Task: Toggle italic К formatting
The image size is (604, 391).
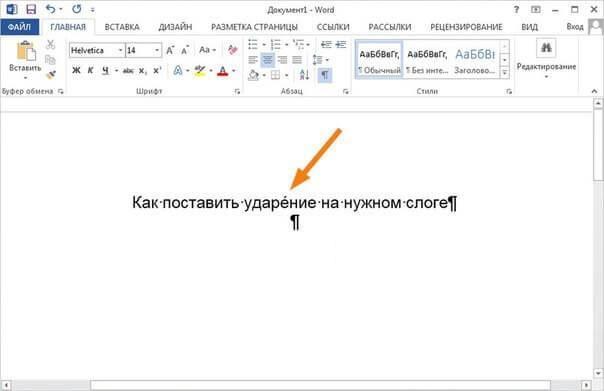Action: (x=91, y=70)
